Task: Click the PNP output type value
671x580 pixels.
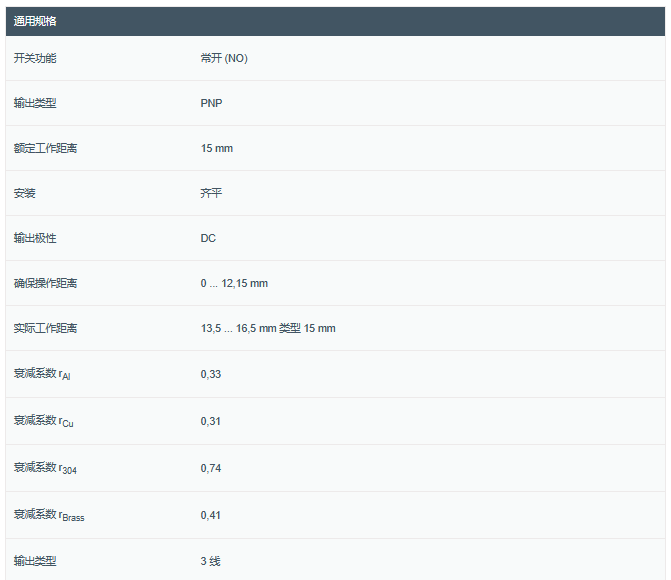Action: [x=211, y=103]
